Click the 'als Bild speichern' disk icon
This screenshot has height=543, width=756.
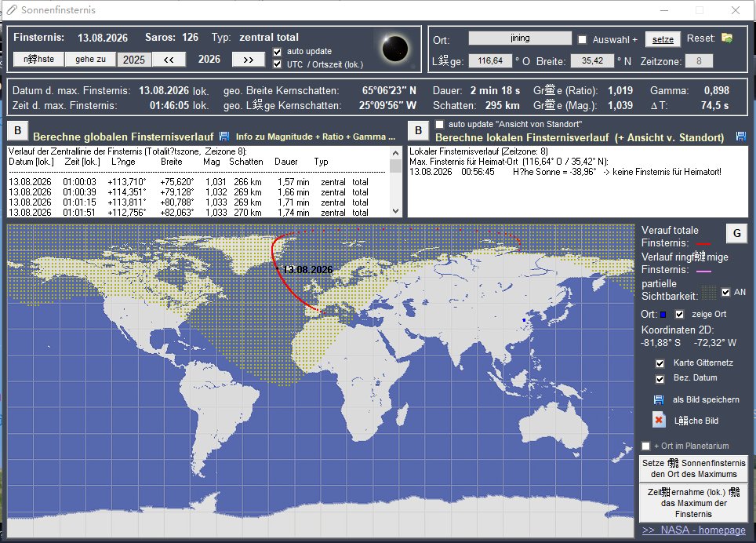tap(659, 399)
